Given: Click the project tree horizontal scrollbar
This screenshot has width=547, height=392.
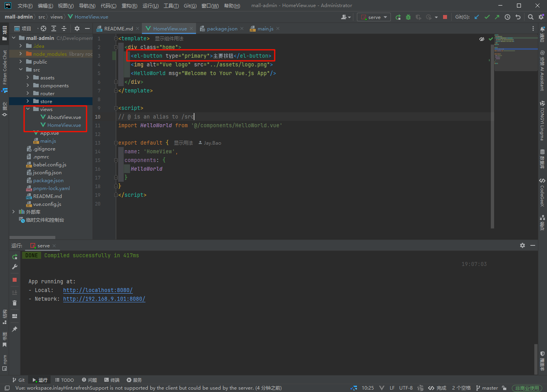Looking at the screenshot, I should tap(32, 237).
